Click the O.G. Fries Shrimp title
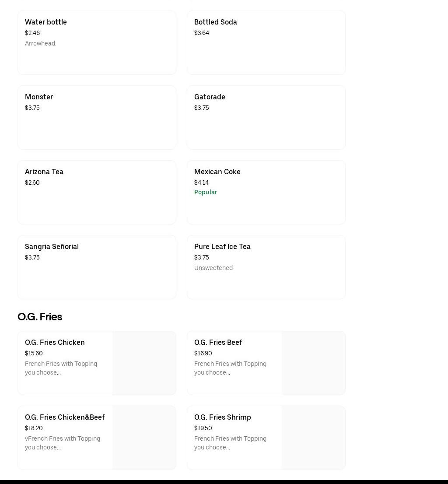 tap(222, 417)
